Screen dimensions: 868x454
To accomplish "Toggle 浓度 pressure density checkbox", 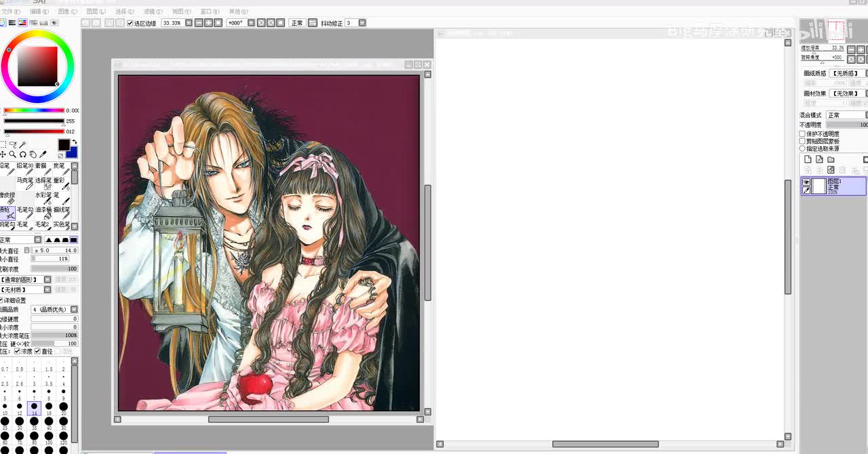I will pyautogui.click(x=18, y=351).
